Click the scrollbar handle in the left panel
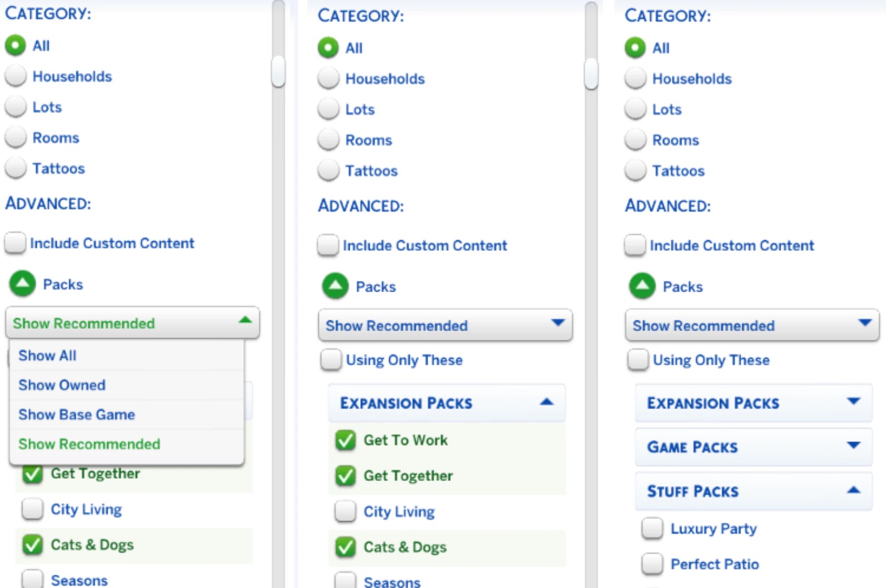The image size is (886, 588). [x=278, y=71]
